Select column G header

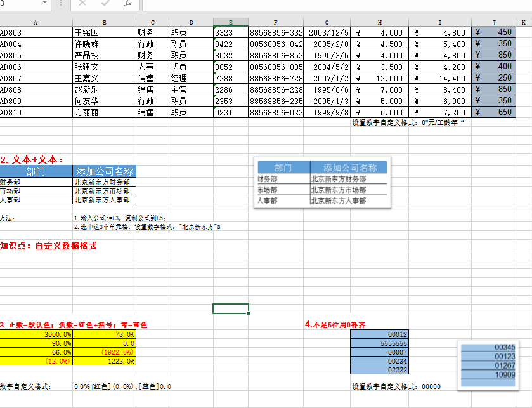pos(327,22)
